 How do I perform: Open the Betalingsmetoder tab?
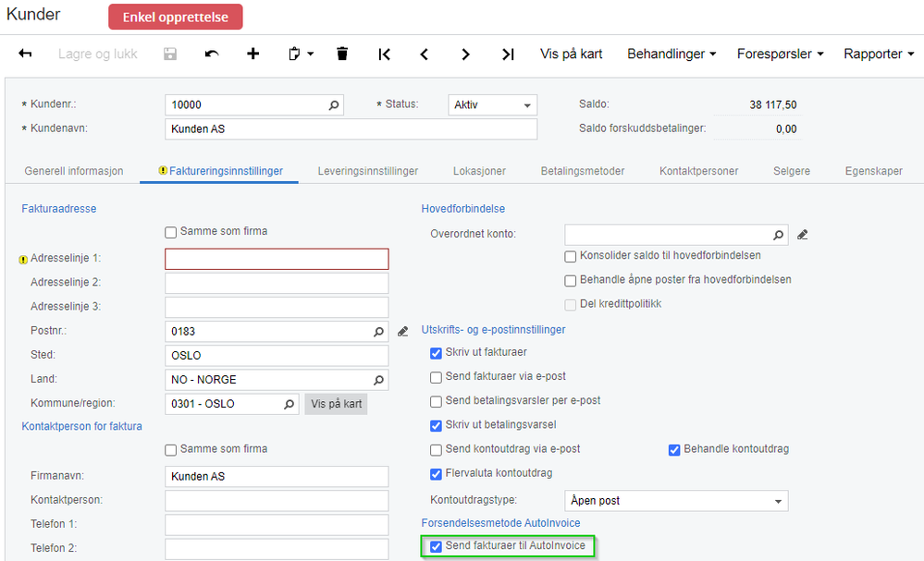coord(582,171)
